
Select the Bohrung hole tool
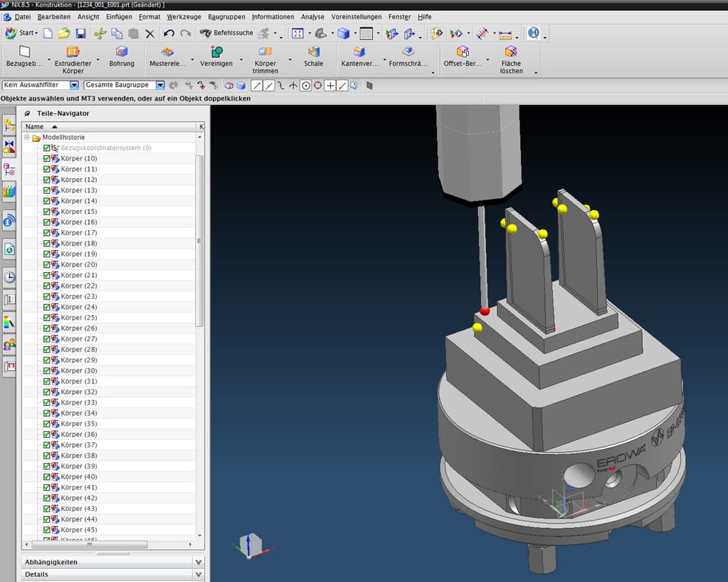[x=121, y=56]
